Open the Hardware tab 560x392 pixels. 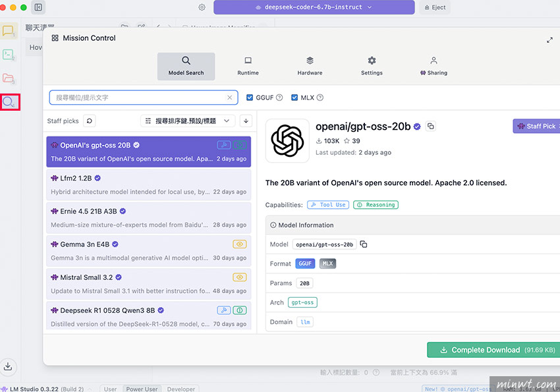pyautogui.click(x=310, y=67)
